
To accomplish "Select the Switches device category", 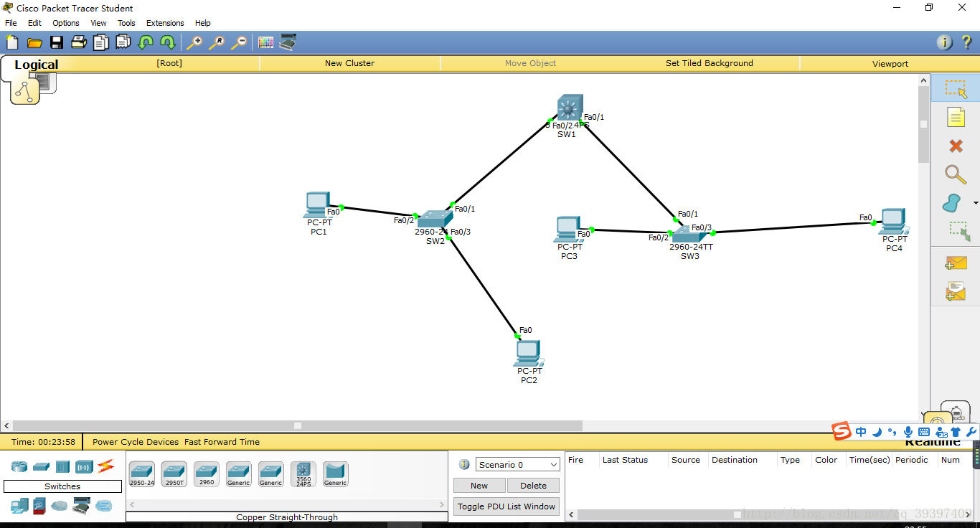I will tap(41, 467).
